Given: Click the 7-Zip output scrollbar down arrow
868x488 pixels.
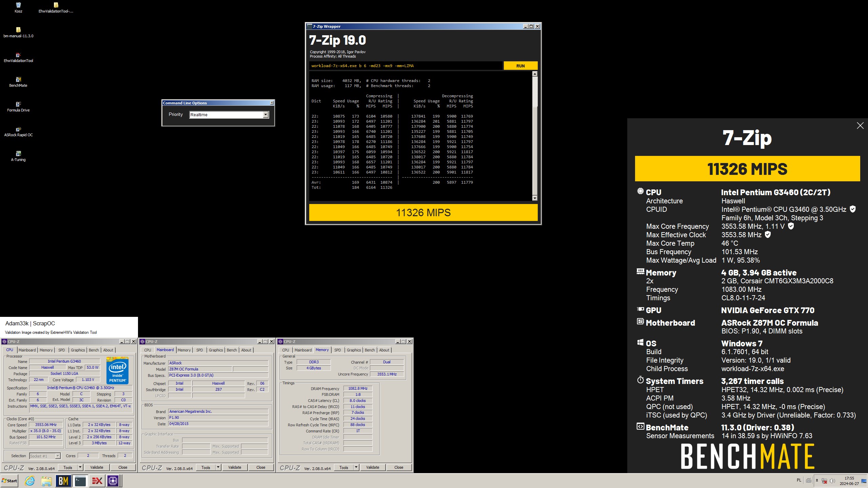Looking at the screenshot, I should [535, 198].
